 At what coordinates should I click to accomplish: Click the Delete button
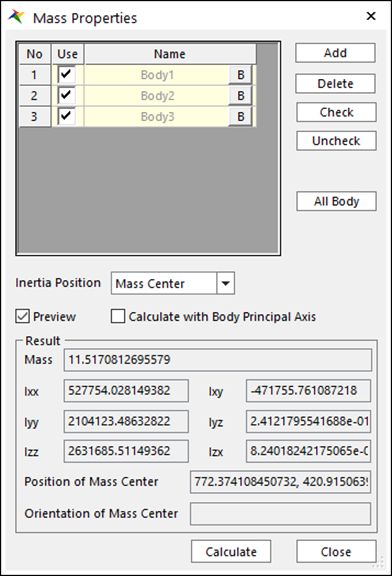click(x=335, y=83)
